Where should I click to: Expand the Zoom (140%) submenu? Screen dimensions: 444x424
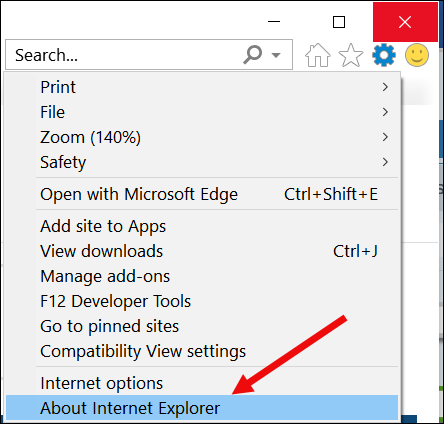click(x=202, y=137)
